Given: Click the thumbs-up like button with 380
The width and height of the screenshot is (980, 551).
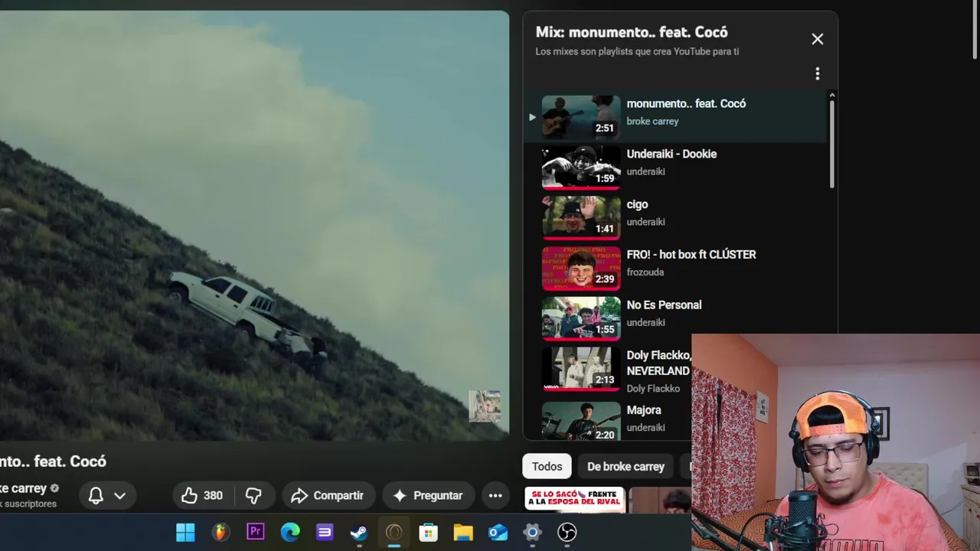Looking at the screenshot, I should pyautogui.click(x=201, y=495).
